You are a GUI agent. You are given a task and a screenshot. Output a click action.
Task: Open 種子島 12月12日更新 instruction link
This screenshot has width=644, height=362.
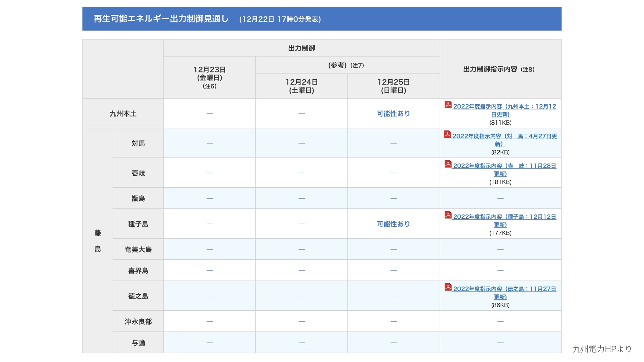[504, 217]
